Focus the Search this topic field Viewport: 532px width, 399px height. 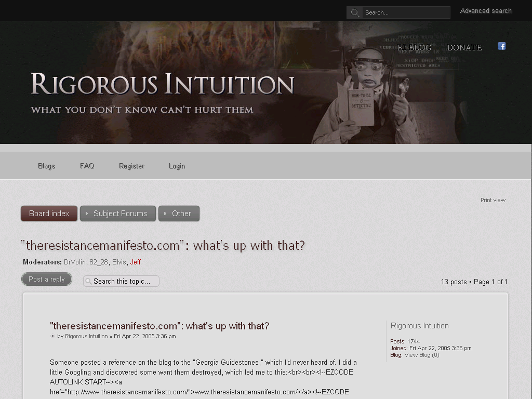coord(121,281)
